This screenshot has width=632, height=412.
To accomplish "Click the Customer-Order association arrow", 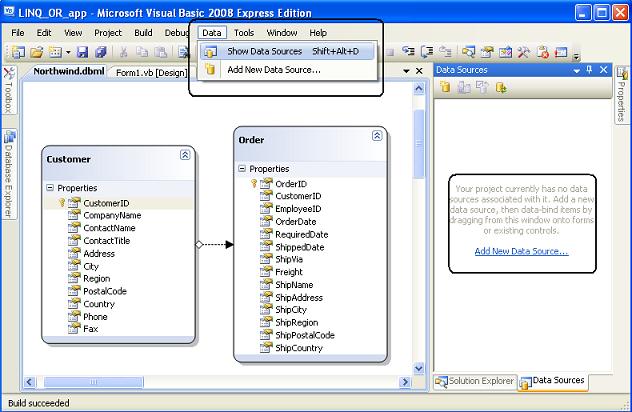I will pos(214,244).
